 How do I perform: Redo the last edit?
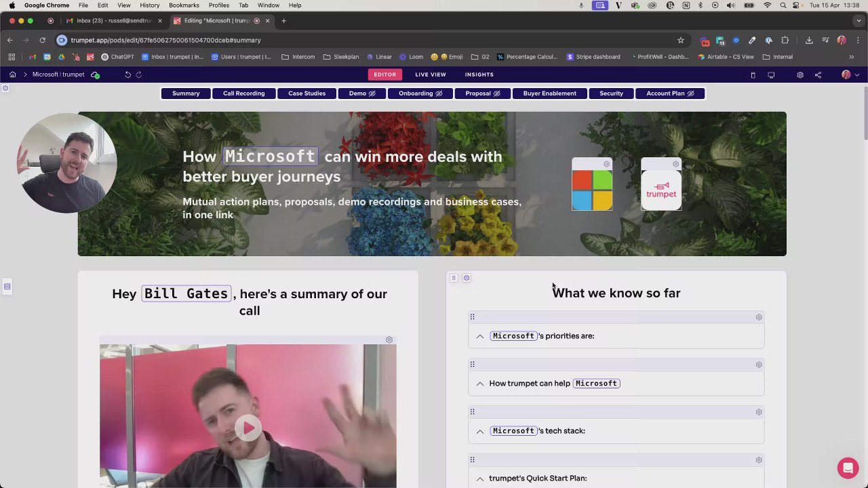[x=139, y=75]
